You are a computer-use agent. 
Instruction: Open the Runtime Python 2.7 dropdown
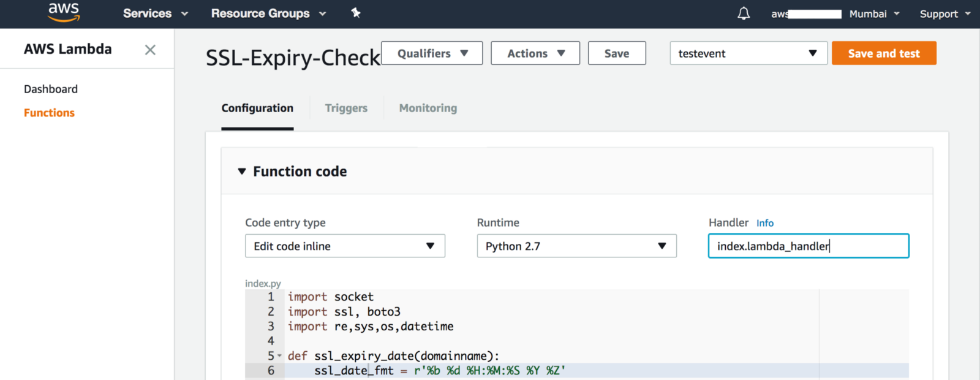click(577, 246)
